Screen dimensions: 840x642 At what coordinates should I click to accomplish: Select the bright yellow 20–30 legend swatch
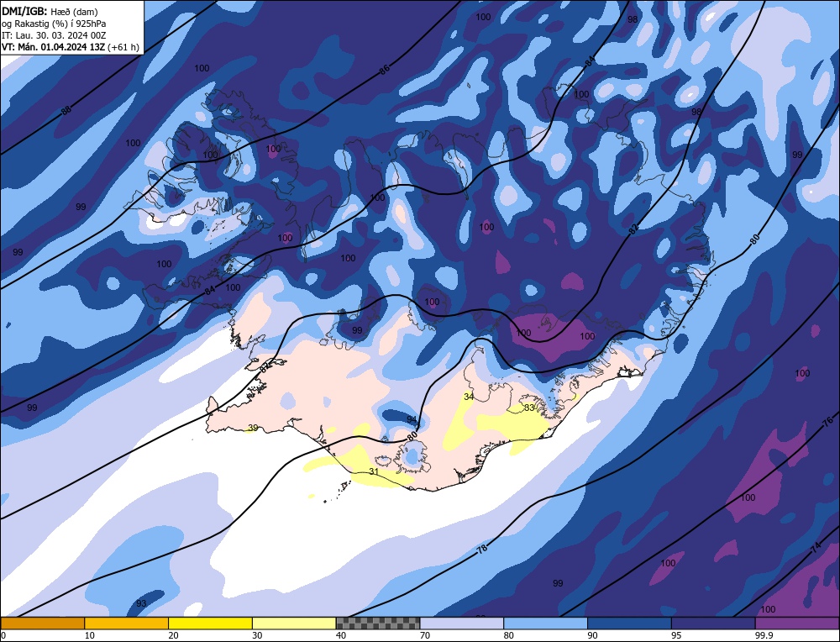click(210, 623)
